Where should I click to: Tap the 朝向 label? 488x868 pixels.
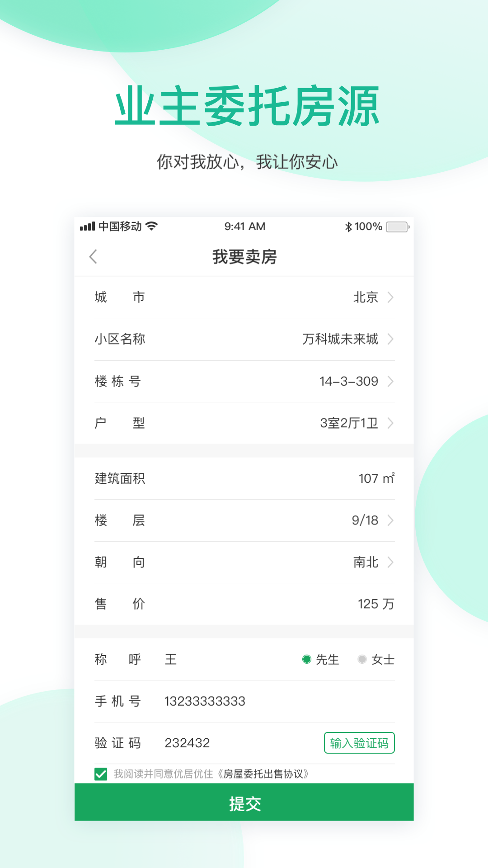click(x=120, y=562)
